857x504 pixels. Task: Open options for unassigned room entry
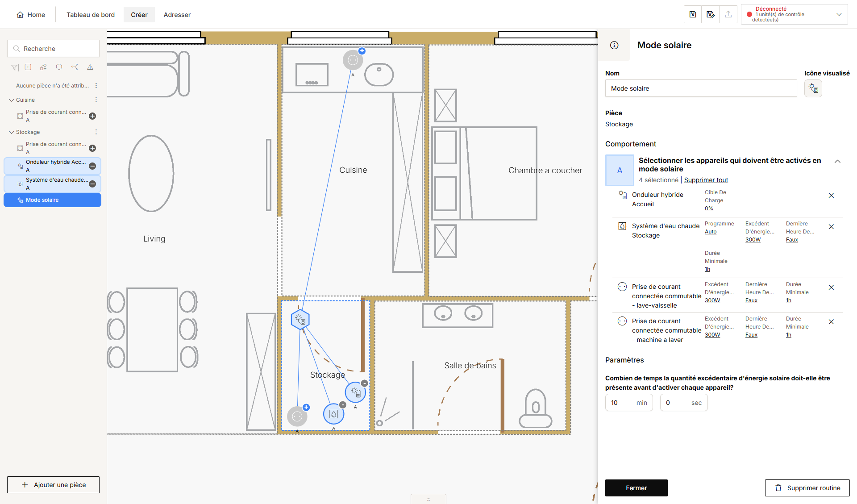coord(96,86)
